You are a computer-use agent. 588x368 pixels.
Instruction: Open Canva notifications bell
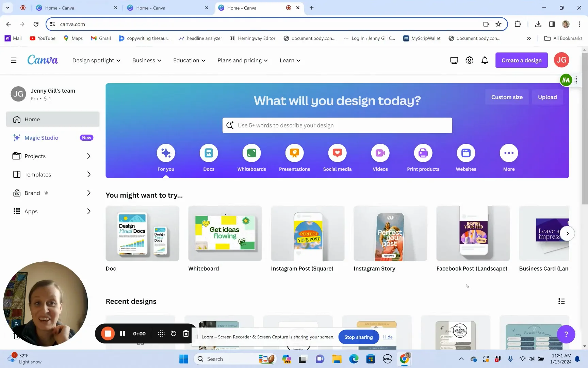point(485,60)
